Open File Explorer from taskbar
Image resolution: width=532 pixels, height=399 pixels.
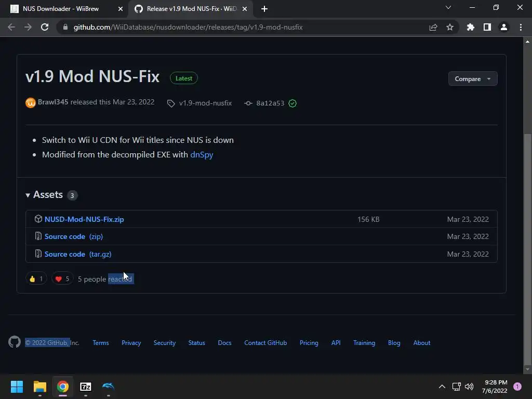click(39, 387)
